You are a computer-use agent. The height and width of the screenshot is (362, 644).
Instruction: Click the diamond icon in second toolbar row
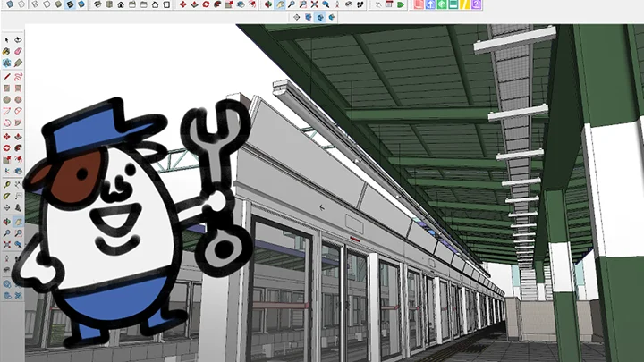coord(297,17)
